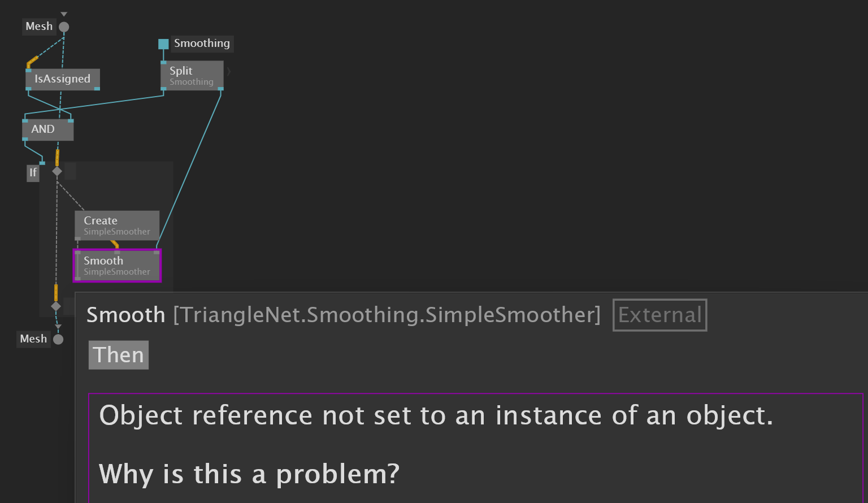Click the TriangleNet.Smoothing.SimpleSmoother type text
This screenshot has width=868, height=503.
387,315
